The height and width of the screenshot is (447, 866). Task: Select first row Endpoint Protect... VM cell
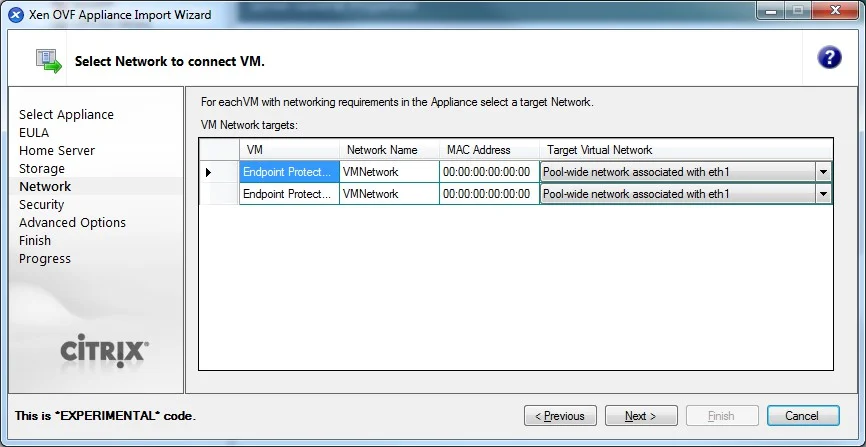[x=289, y=172]
